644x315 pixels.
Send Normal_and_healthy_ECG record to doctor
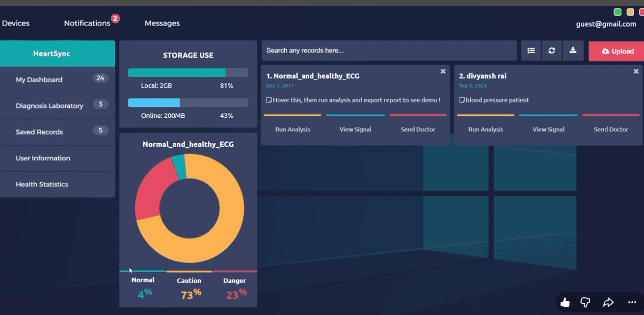click(418, 130)
